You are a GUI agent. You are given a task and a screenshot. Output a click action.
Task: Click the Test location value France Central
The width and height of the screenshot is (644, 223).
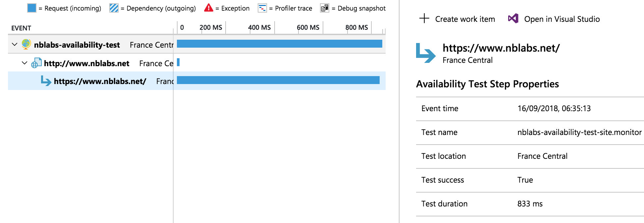tap(542, 156)
